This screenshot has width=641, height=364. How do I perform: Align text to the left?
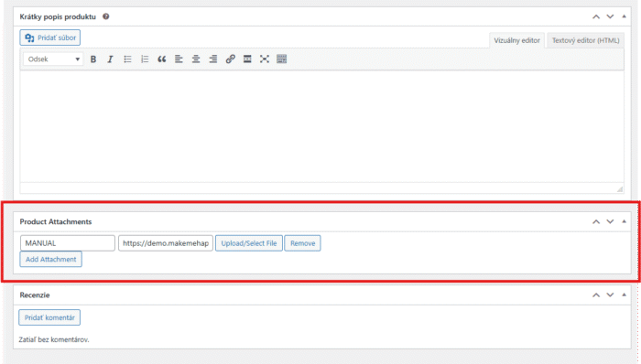pos(179,59)
